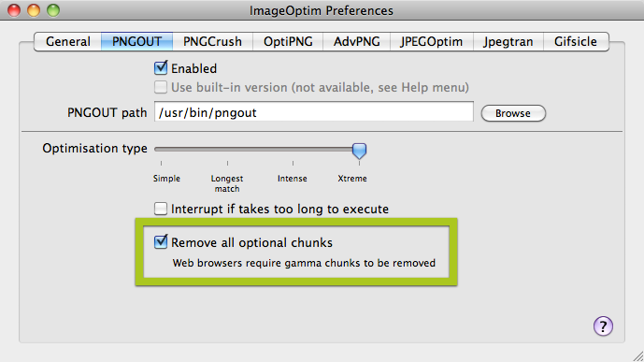Open the help question mark button
This screenshot has width=644, height=362.
(603, 326)
